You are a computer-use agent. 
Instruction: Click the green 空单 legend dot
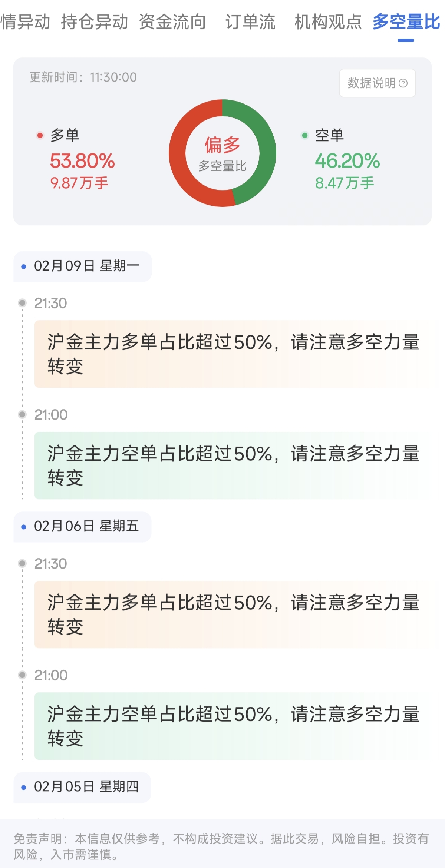(x=305, y=135)
